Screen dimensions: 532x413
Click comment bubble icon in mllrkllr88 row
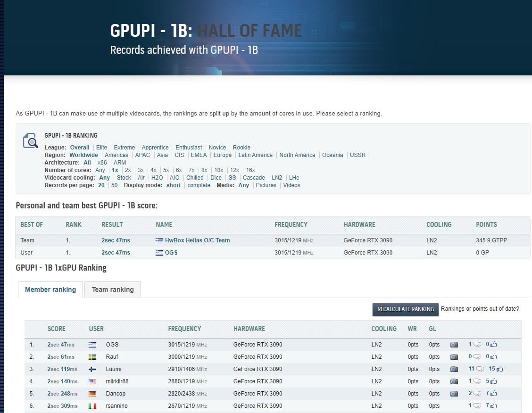[477, 381]
